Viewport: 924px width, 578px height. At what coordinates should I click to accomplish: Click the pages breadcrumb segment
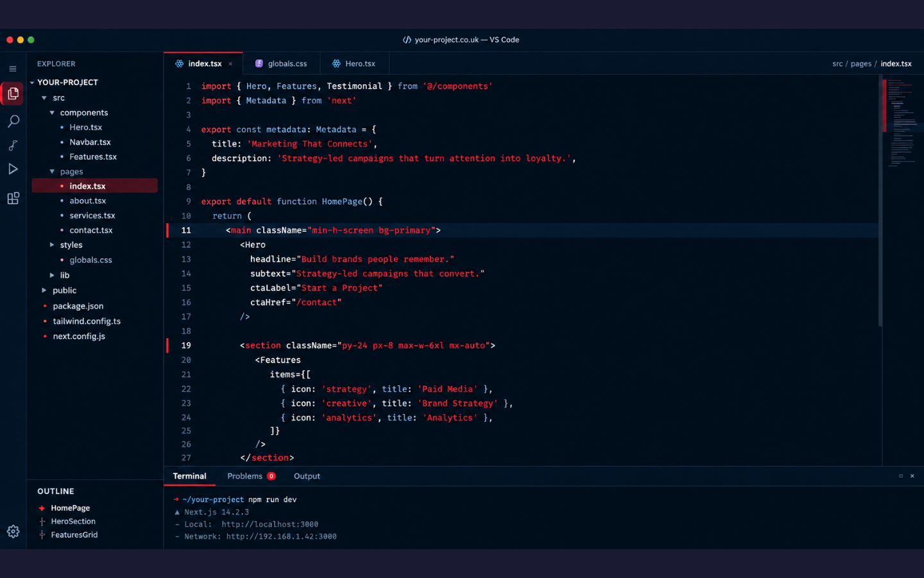pos(860,64)
